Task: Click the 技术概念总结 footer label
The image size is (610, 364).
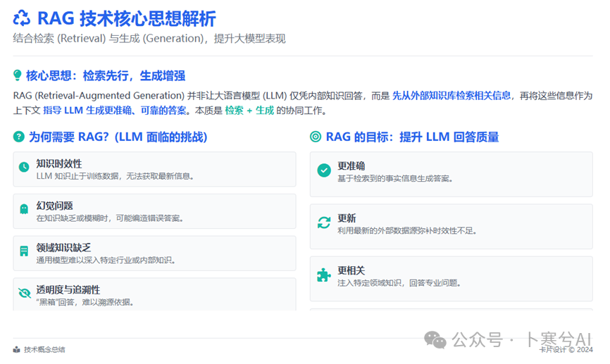Action: (x=44, y=350)
